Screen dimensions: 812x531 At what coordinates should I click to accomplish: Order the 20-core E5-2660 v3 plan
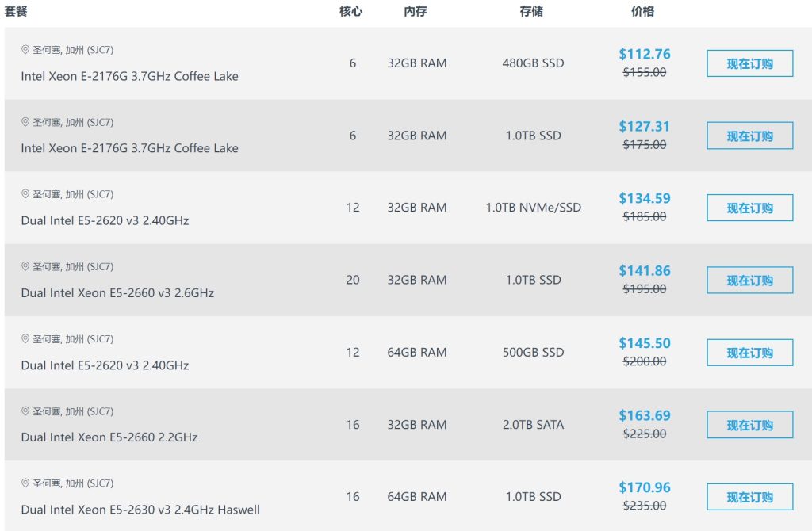[x=749, y=280]
